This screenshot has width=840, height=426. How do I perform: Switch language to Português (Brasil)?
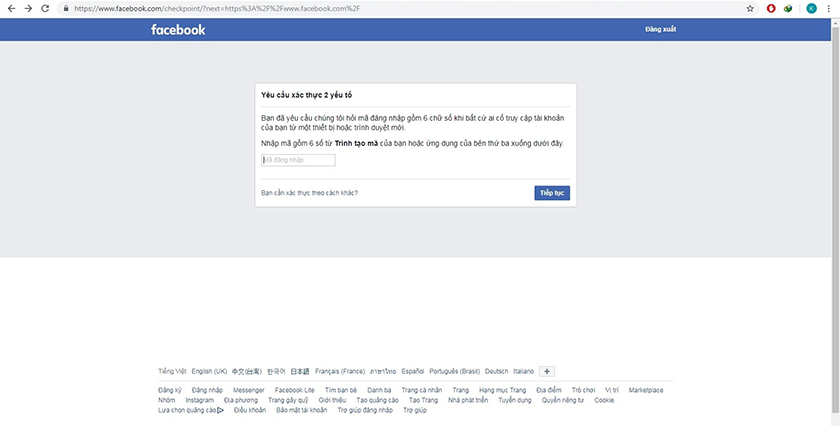455,371
